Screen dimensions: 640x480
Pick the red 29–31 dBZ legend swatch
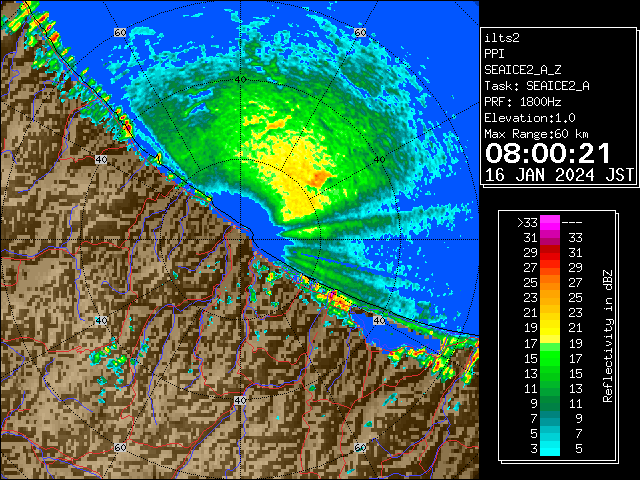click(550, 253)
